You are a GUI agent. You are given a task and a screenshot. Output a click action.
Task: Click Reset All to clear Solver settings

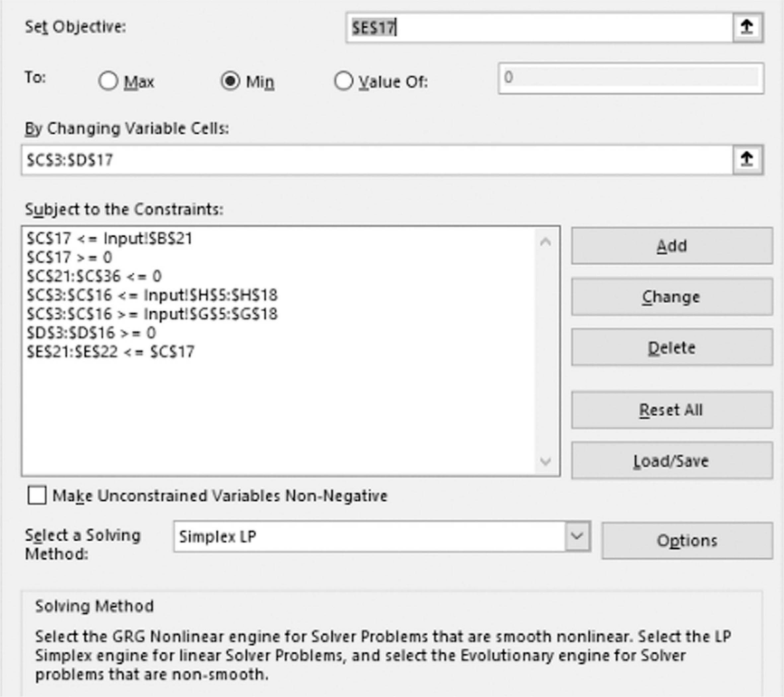click(672, 410)
